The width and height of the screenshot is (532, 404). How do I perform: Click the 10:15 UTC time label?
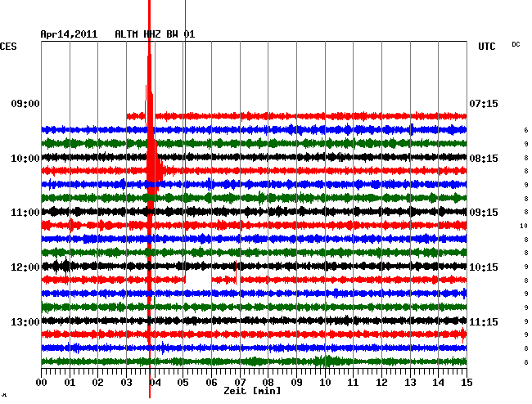[484, 267]
